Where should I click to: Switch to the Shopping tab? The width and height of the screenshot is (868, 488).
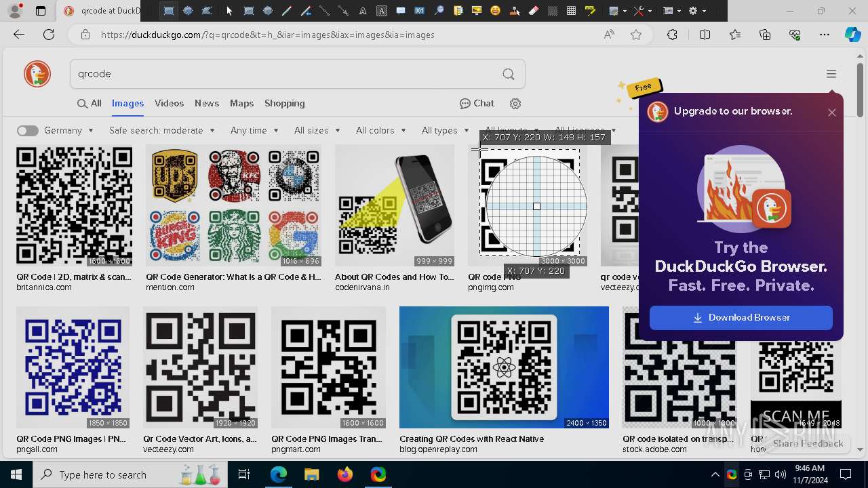tap(285, 104)
